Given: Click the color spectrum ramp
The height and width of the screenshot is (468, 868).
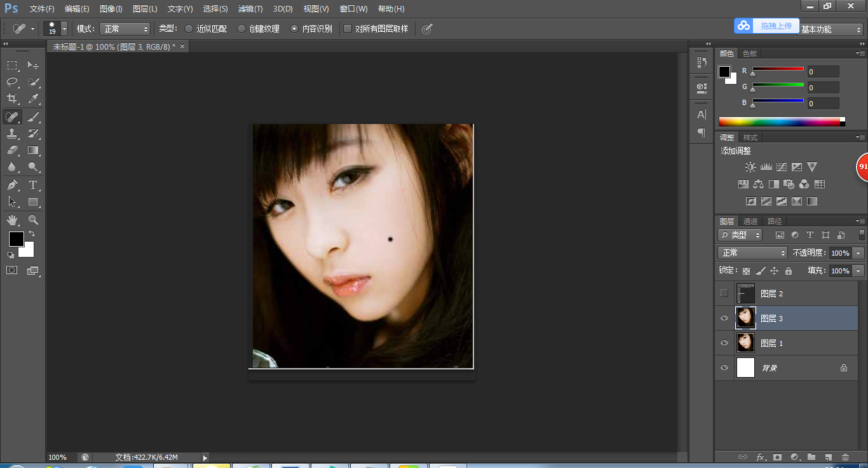Looking at the screenshot, I should coord(782,121).
